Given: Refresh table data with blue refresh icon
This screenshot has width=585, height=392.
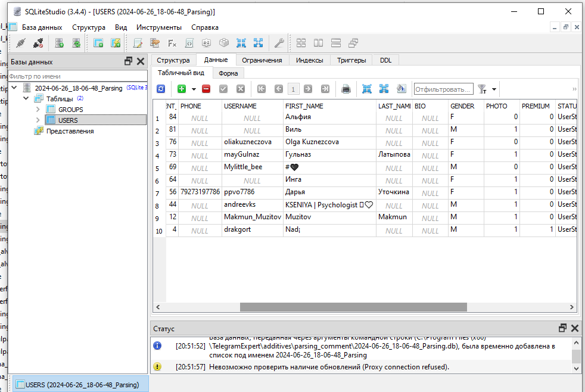Looking at the screenshot, I should pos(161,89).
